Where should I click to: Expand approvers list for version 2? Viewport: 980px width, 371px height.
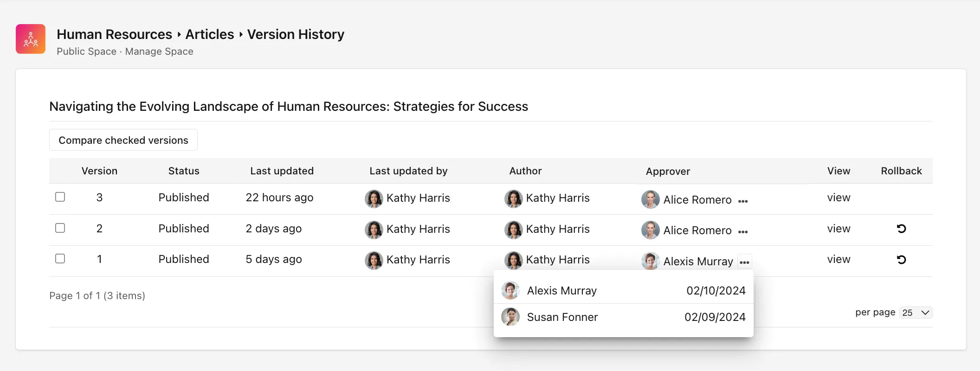point(743,232)
